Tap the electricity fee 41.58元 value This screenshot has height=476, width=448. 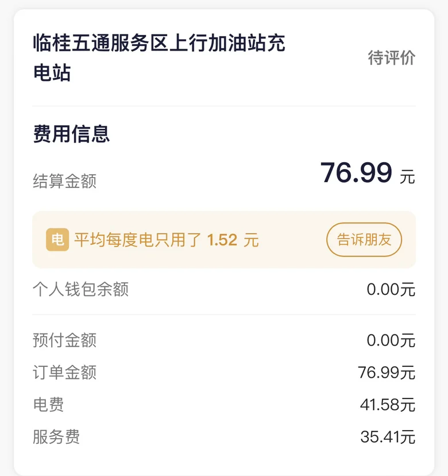[388, 405]
